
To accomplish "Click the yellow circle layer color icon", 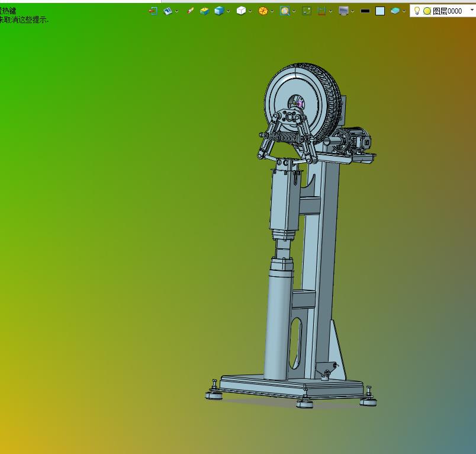I will tap(427, 11).
